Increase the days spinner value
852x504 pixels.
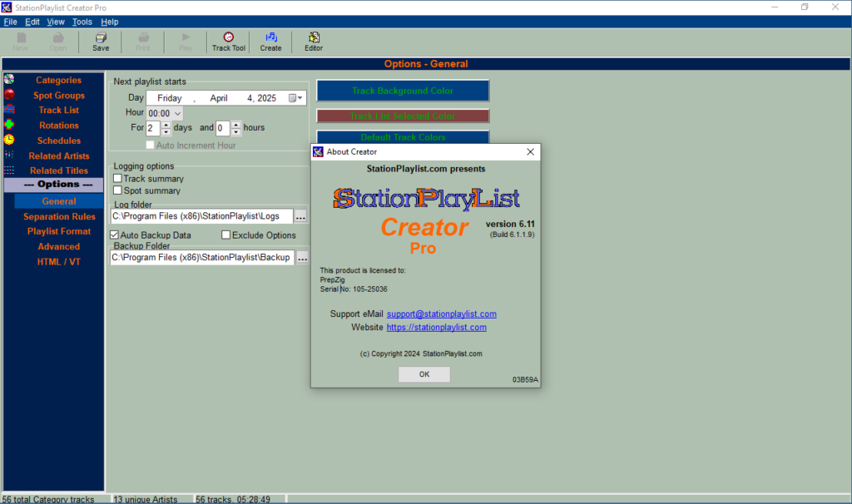(x=166, y=125)
